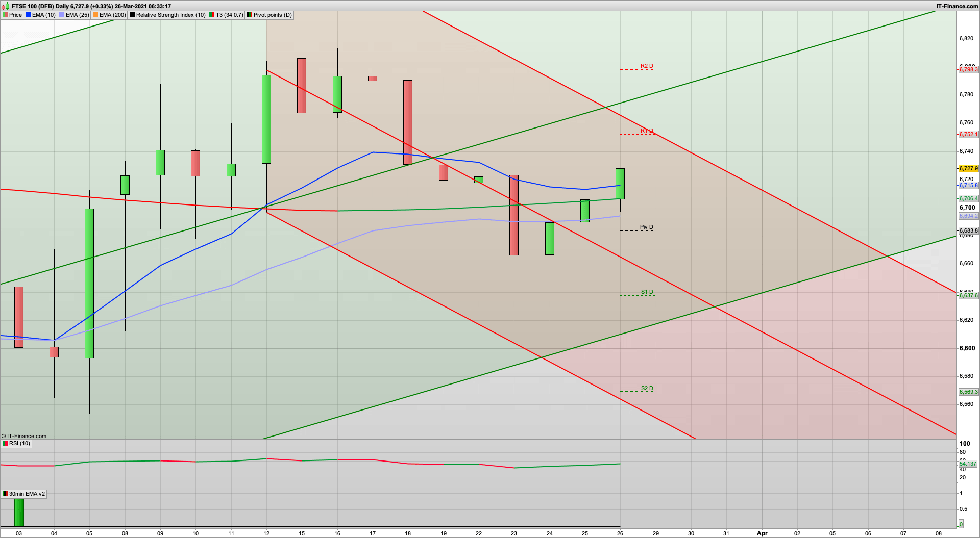Select the blue EMA (10) legend icon
Screen dimensions: 980x538
28,15
